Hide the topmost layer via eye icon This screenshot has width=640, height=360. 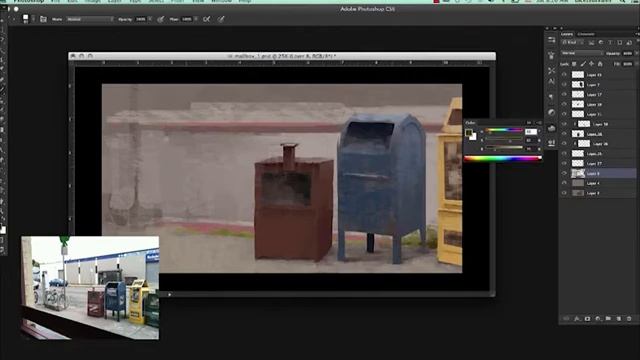pyautogui.click(x=564, y=75)
